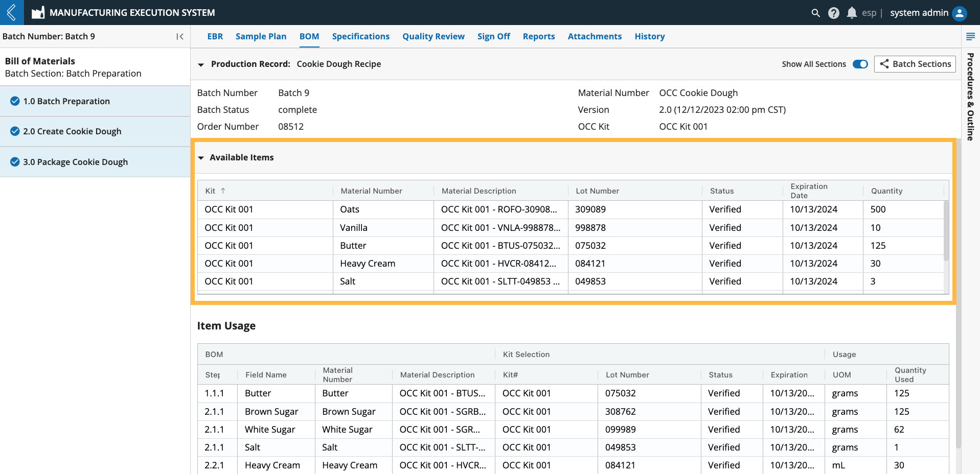The height and width of the screenshot is (474, 980).
Task: Click step 1.1.1 in Item Usage
Action: pos(214,393)
